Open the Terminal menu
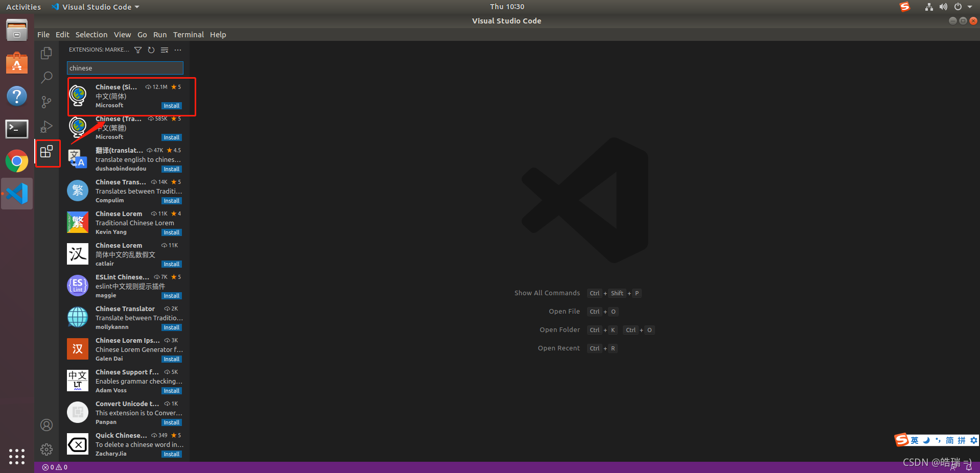Screen dimensions: 980x473 point(188,35)
